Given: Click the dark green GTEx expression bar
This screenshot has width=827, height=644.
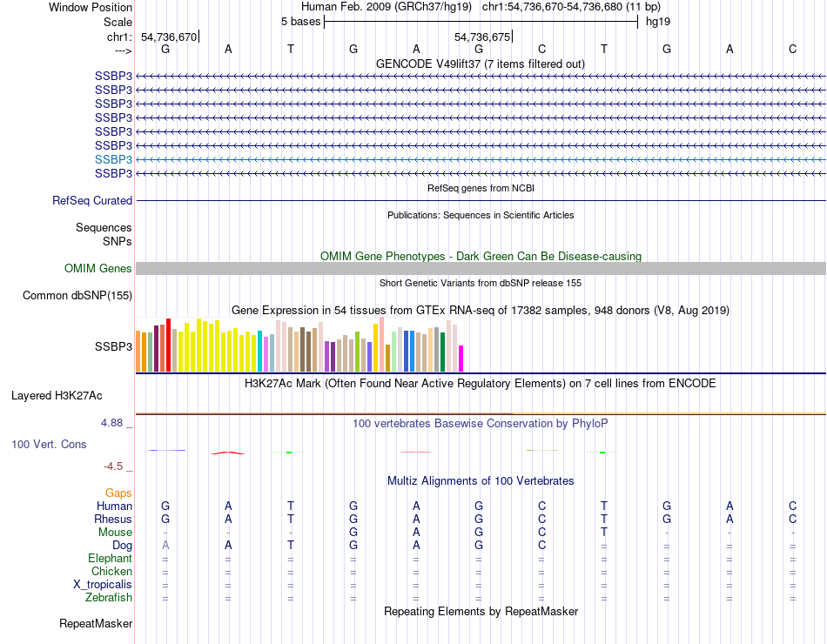Looking at the screenshot, I should point(442,352).
